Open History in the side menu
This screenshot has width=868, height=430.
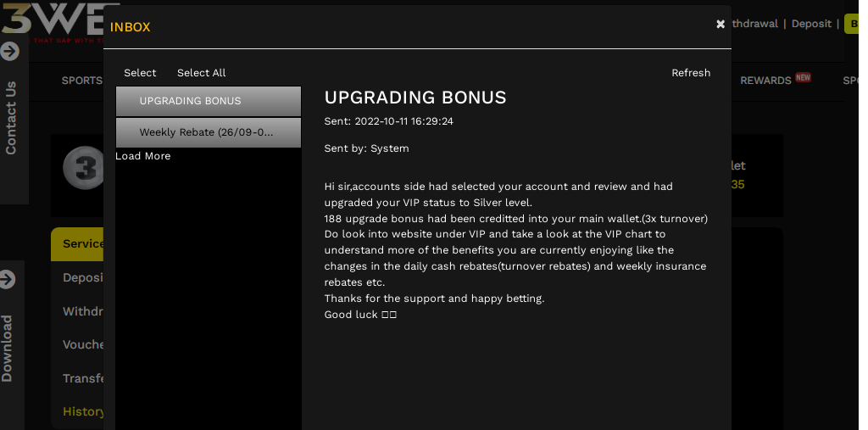tap(83, 411)
